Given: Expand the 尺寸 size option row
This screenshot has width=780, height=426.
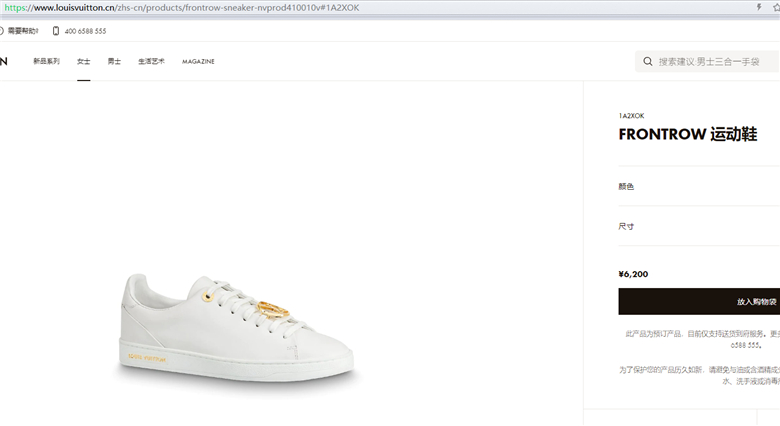Looking at the screenshot, I should [x=699, y=226].
